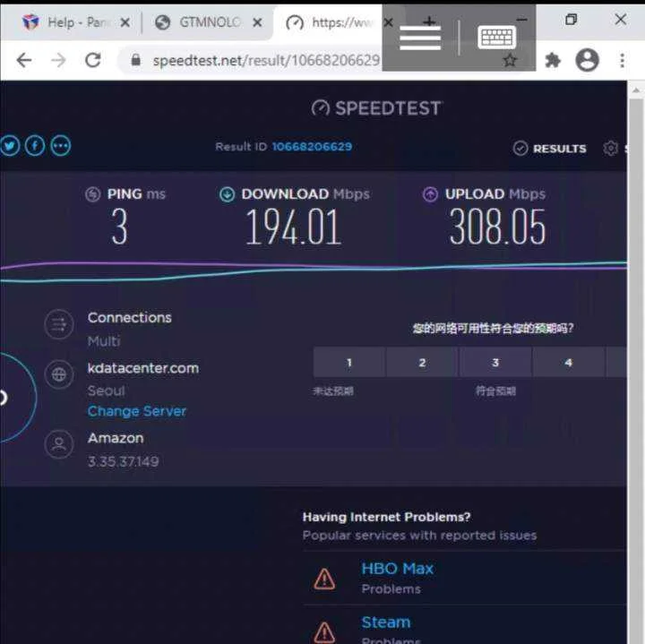
Task: Open the Results history
Action: click(549, 149)
